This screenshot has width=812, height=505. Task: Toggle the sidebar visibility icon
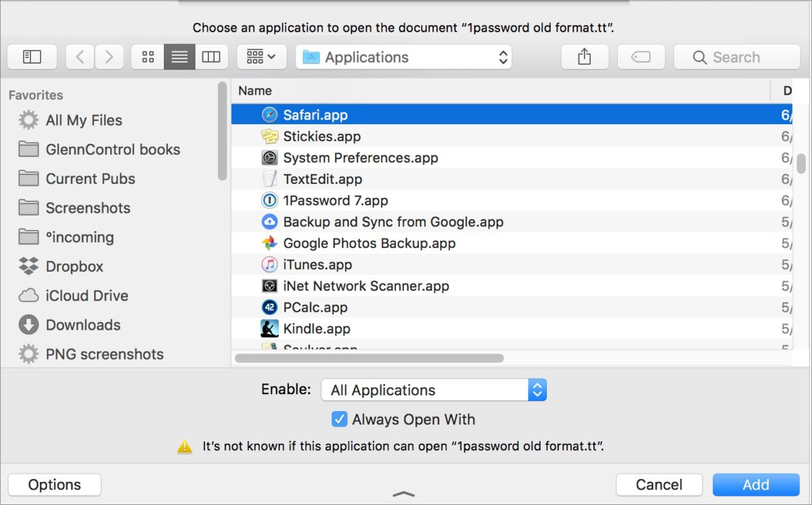click(x=32, y=57)
